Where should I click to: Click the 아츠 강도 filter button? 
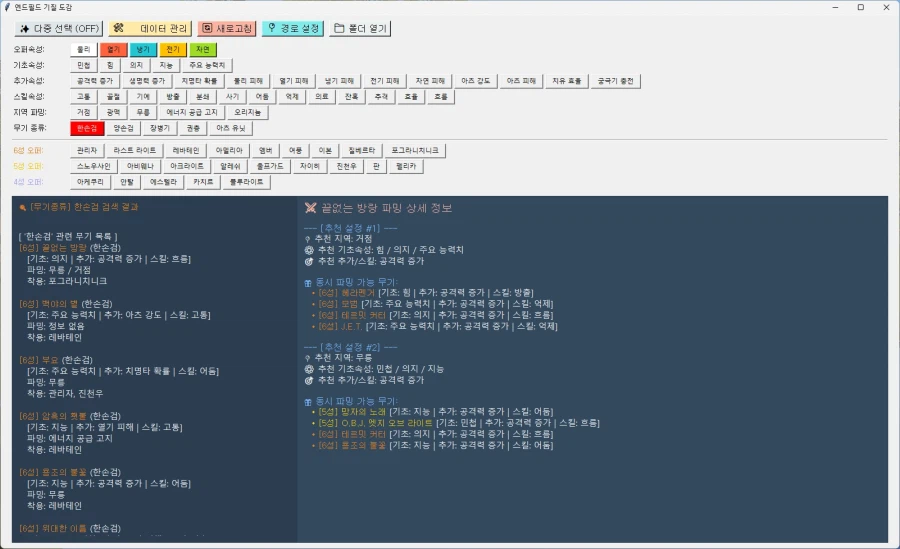(476, 81)
